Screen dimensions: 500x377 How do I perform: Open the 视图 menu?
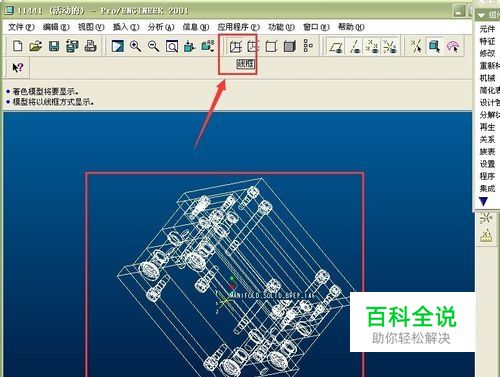pyautogui.click(x=91, y=27)
